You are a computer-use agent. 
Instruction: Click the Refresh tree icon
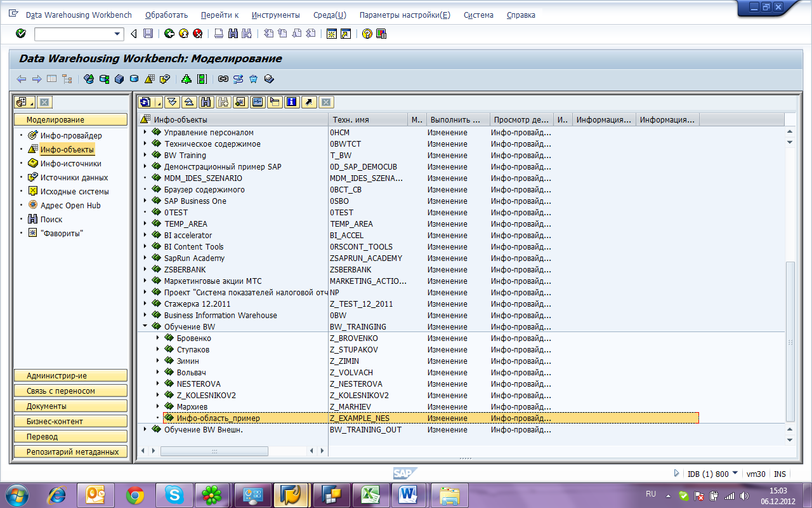pos(146,102)
